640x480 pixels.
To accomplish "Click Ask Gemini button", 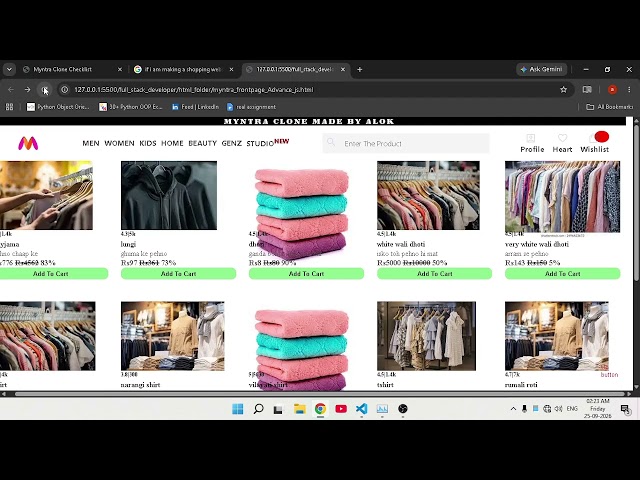I will coord(542,69).
